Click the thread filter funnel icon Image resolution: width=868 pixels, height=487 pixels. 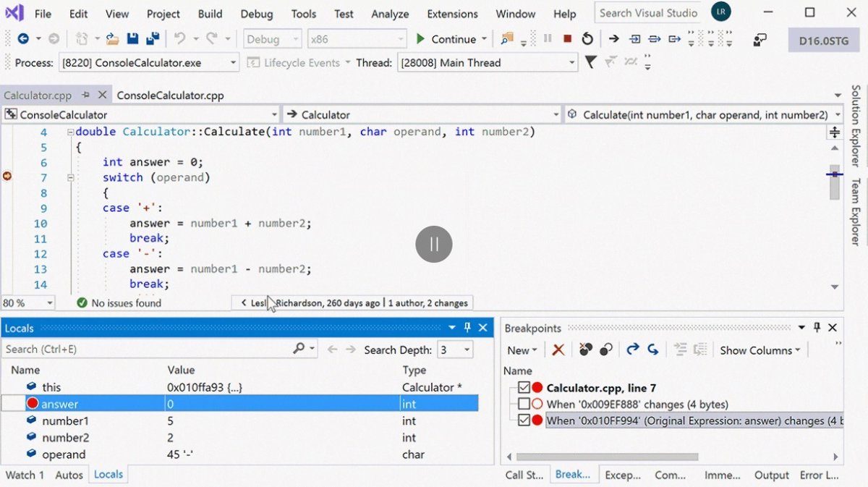click(x=590, y=63)
